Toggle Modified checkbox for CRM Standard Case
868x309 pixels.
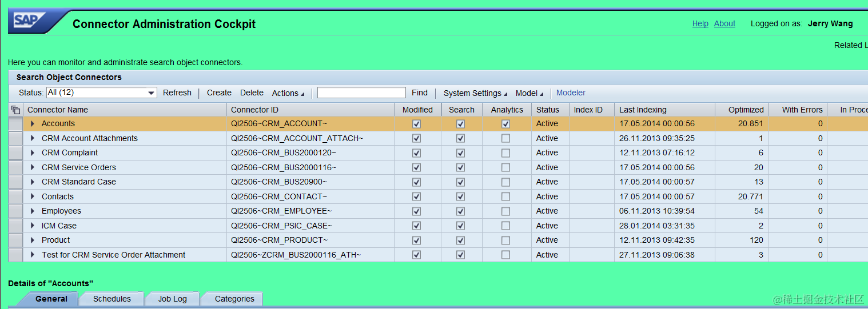416,182
